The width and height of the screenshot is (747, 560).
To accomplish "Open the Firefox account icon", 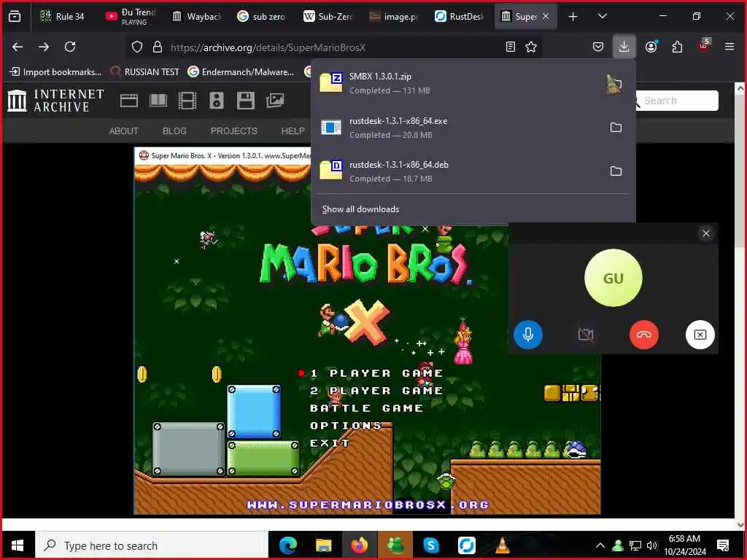I will tap(651, 47).
